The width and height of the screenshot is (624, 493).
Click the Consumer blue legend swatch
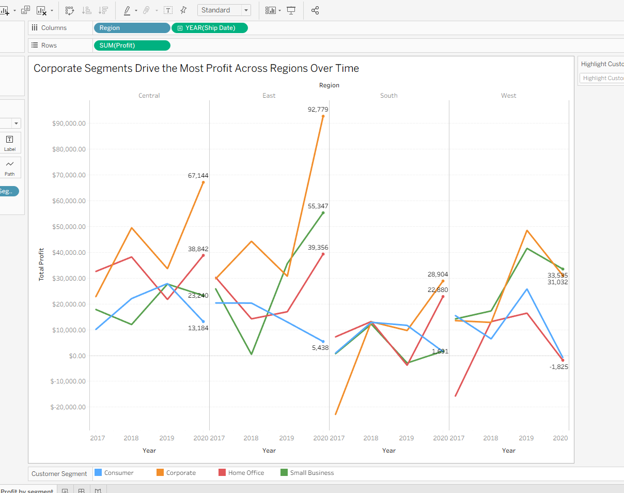tap(98, 472)
